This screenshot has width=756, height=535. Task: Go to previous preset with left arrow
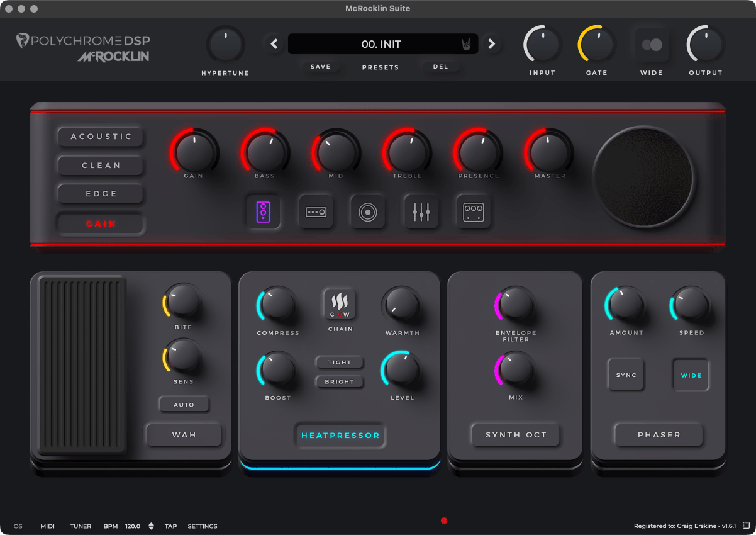point(274,44)
